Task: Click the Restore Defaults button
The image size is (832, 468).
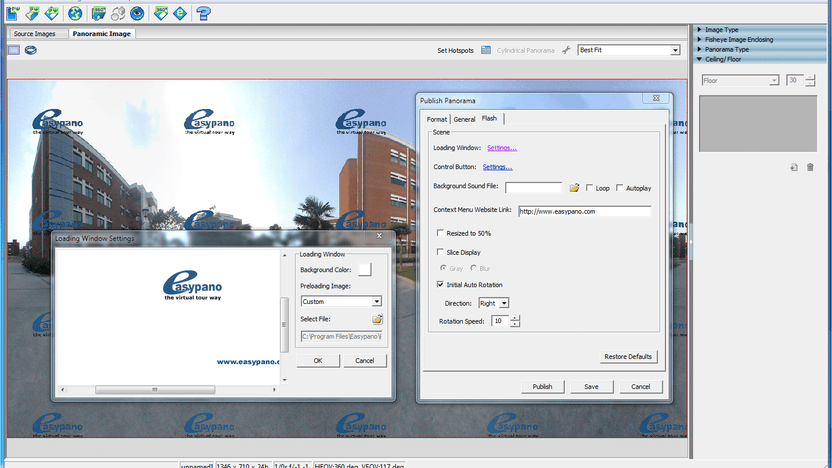Action: (x=628, y=357)
